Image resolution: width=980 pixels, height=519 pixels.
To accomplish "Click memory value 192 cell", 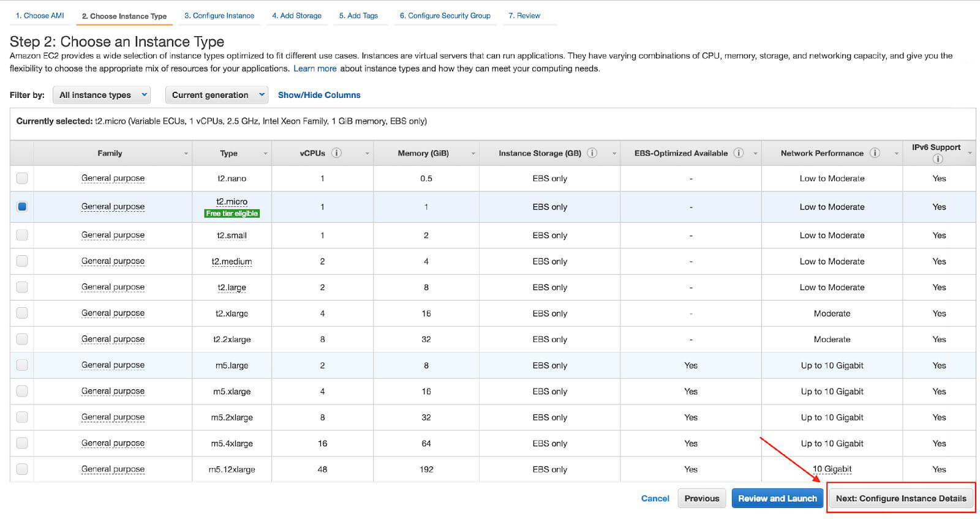I will 426,469.
